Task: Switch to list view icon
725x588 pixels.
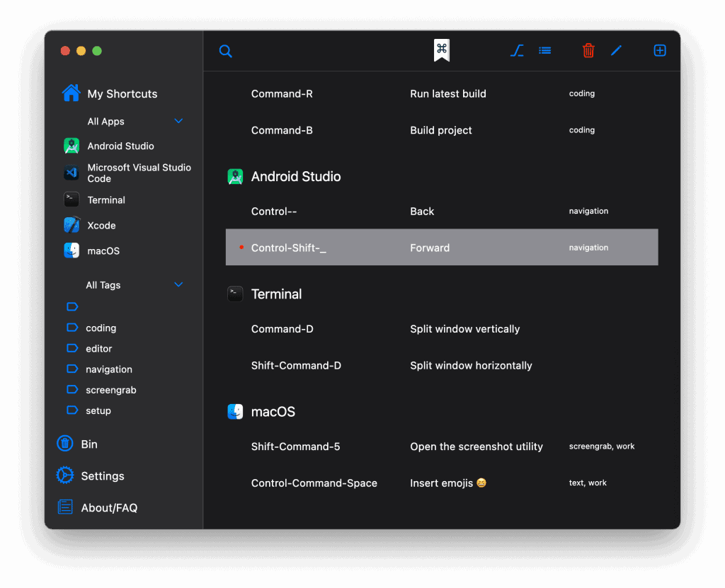Action: coord(544,50)
